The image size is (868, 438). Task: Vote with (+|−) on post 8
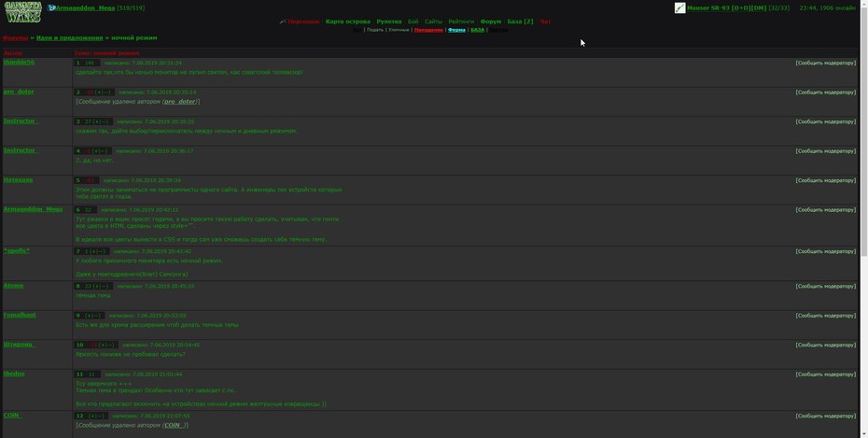(101, 287)
